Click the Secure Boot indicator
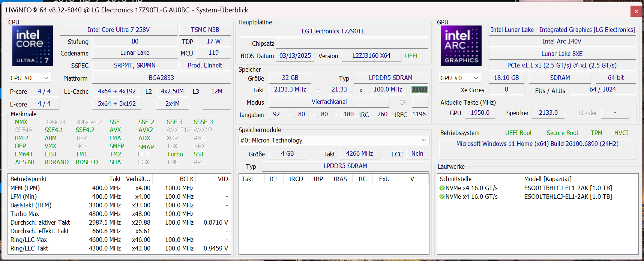The height and width of the screenshot is (261, 644). [562, 133]
